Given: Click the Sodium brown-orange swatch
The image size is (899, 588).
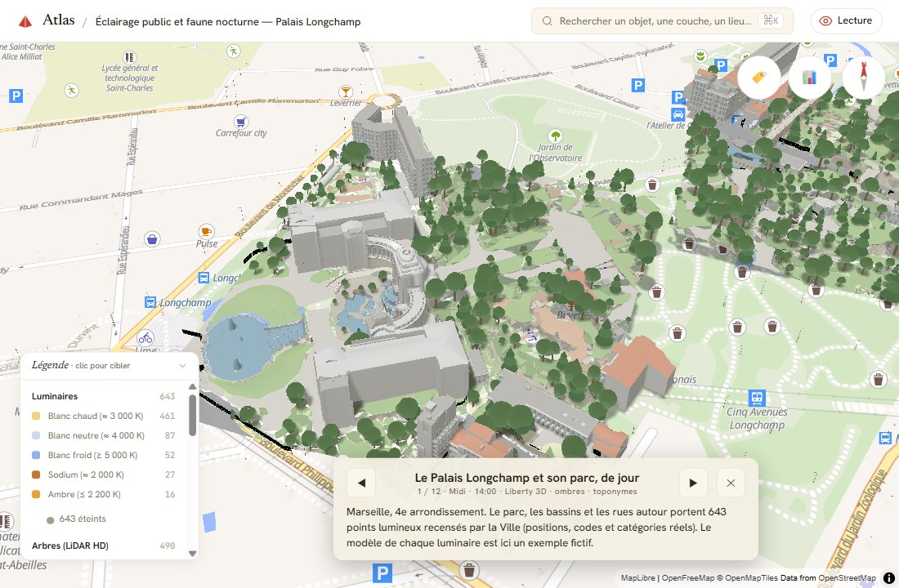Looking at the screenshot, I should click(x=36, y=474).
